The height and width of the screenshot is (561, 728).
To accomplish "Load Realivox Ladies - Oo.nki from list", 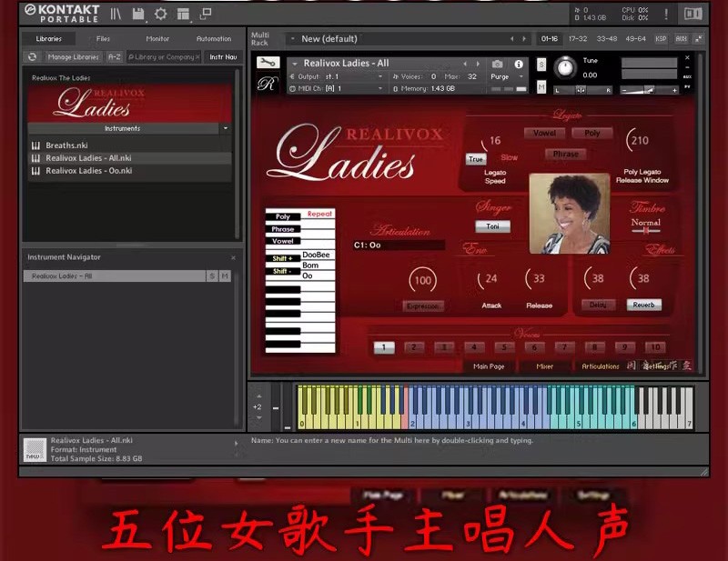I will 88,170.
